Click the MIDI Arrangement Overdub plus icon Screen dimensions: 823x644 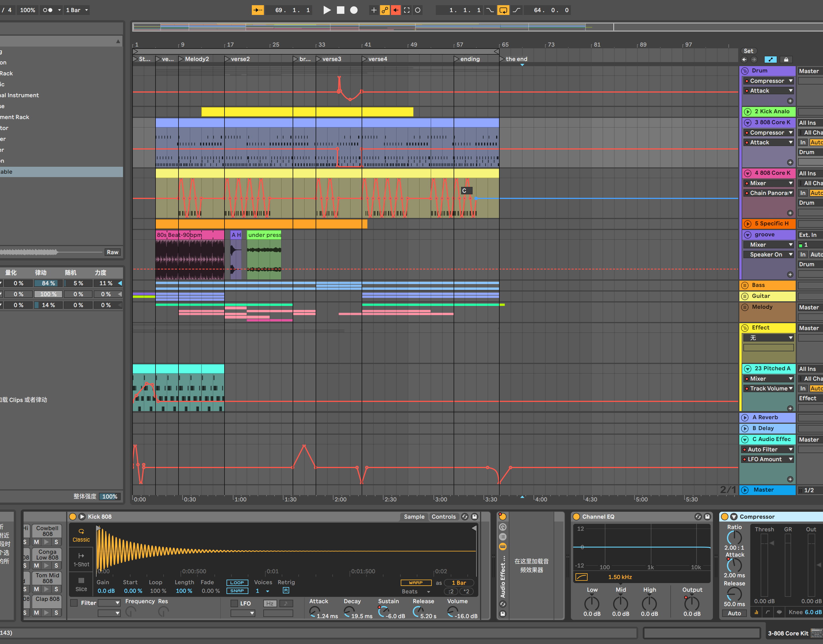pos(374,10)
